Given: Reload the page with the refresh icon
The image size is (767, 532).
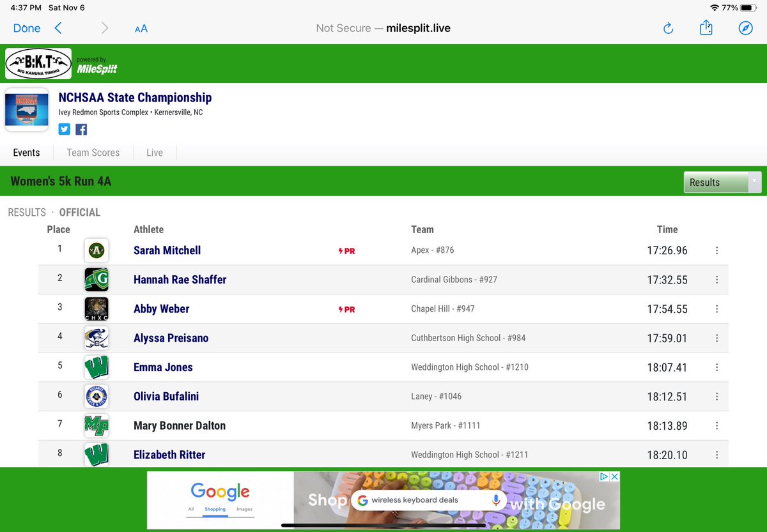Looking at the screenshot, I should [668, 28].
